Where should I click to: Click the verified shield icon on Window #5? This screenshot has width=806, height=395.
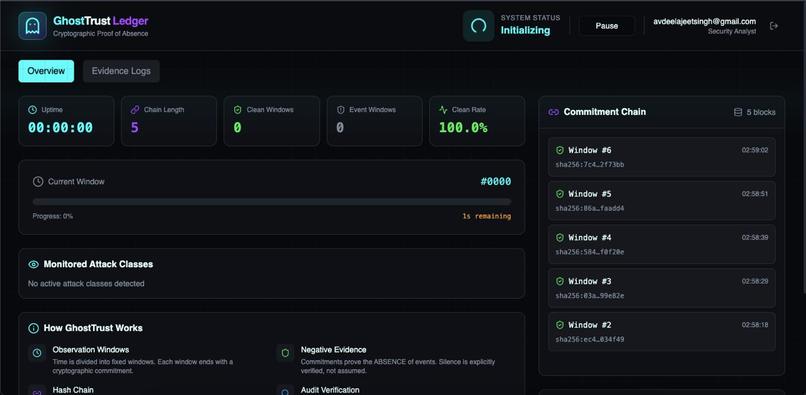[x=560, y=194]
